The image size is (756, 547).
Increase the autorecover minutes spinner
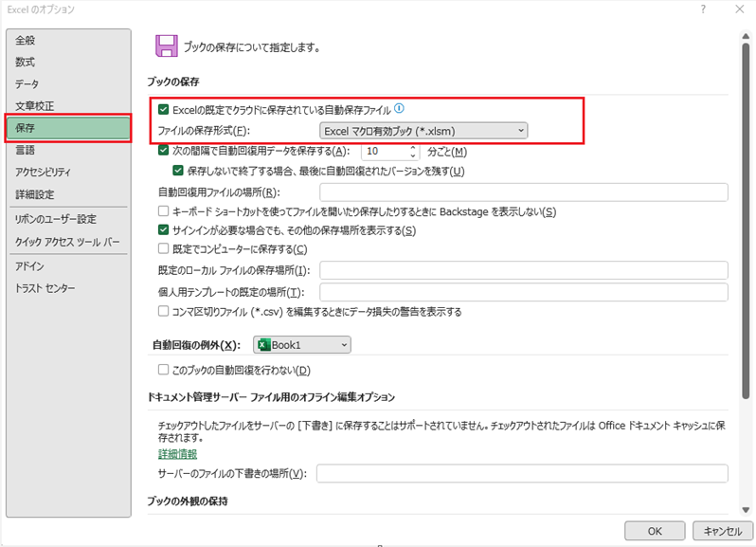(x=413, y=148)
